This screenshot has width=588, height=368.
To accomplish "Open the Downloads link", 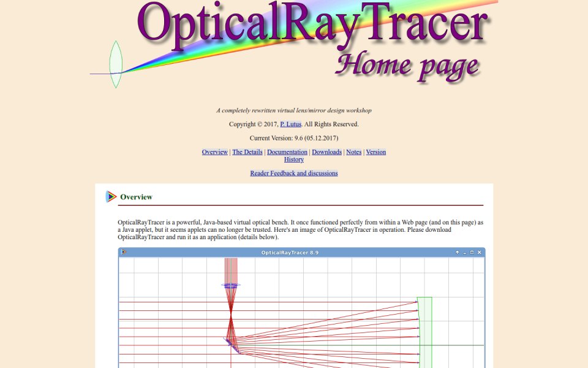I will click(326, 151).
